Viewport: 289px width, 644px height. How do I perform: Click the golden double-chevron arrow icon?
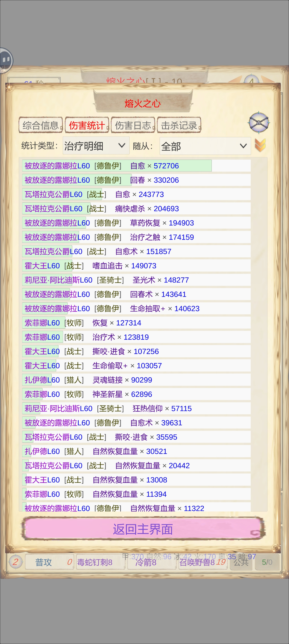[260, 145]
